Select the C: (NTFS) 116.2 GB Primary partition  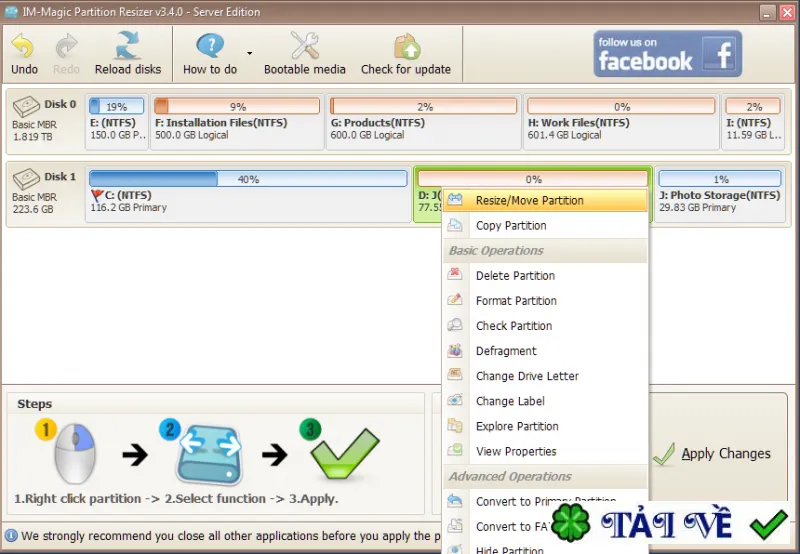(248, 194)
